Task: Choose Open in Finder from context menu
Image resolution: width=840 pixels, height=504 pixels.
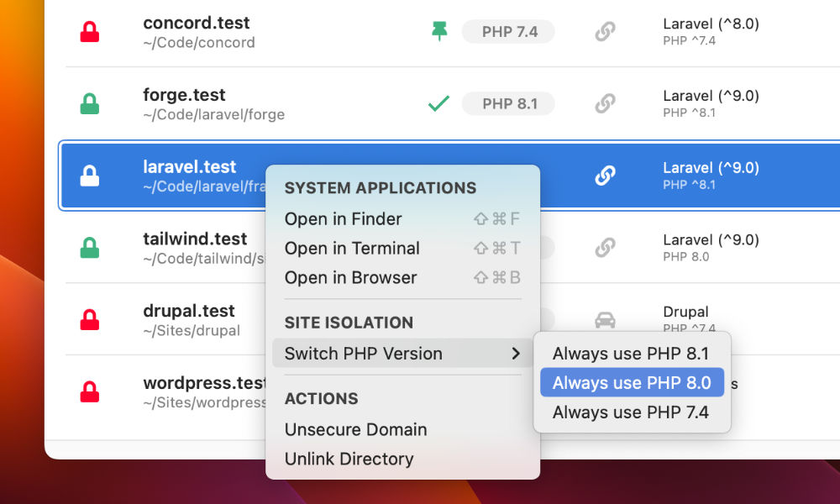Action: (x=402, y=218)
